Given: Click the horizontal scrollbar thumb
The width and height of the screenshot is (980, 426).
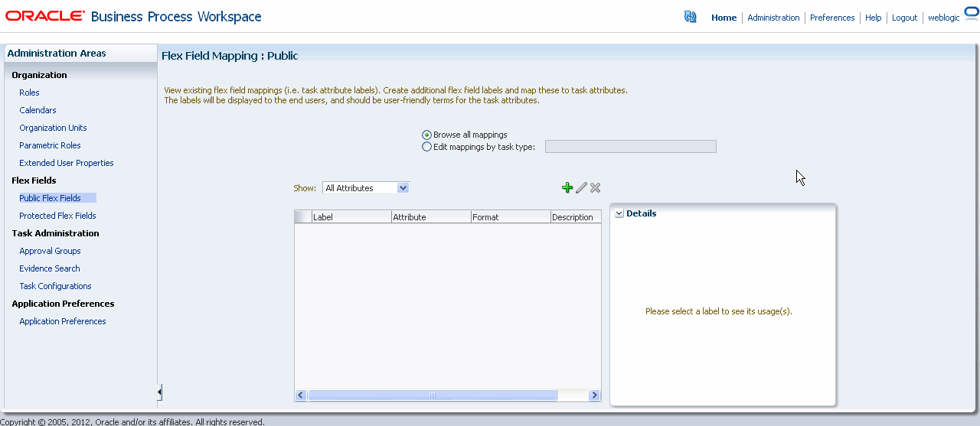Looking at the screenshot, I should point(432,395).
